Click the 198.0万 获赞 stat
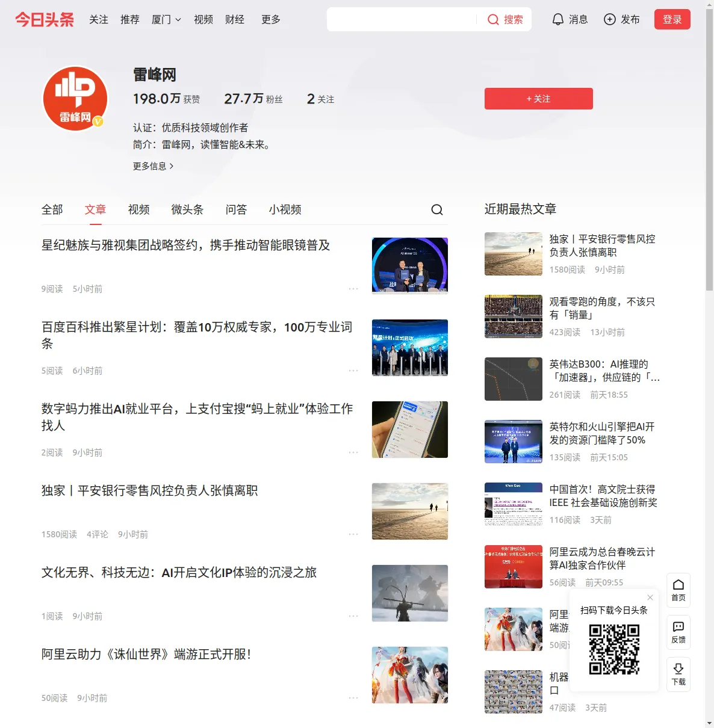 pos(167,99)
